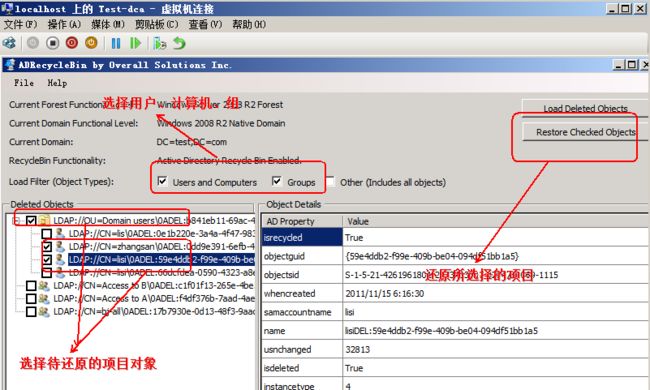Click the group icon of Access to A
Image resolution: width=650 pixels, height=390 pixels.
tap(44, 298)
